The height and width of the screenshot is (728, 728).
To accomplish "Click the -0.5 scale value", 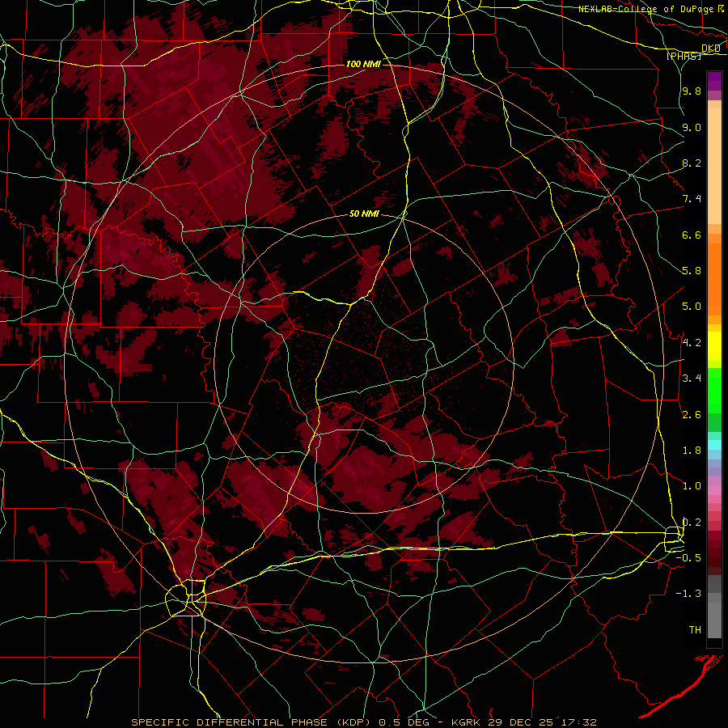I will click(688, 558).
